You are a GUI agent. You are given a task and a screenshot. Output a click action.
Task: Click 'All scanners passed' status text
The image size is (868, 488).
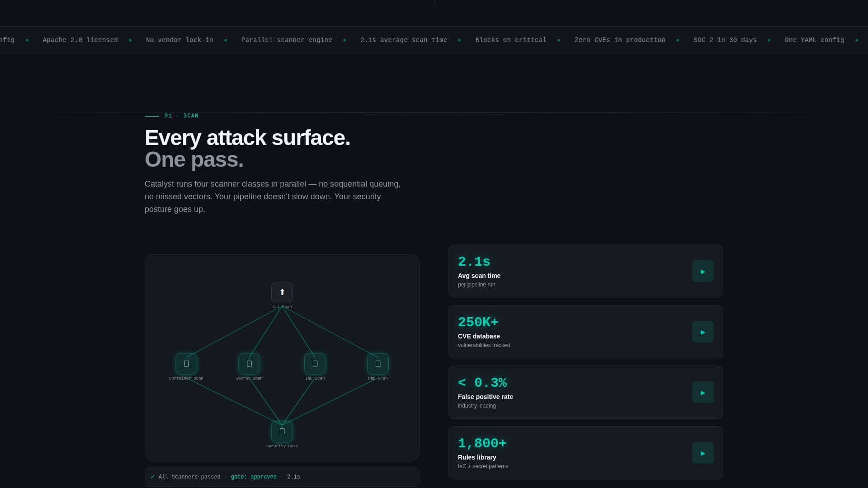tap(189, 477)
